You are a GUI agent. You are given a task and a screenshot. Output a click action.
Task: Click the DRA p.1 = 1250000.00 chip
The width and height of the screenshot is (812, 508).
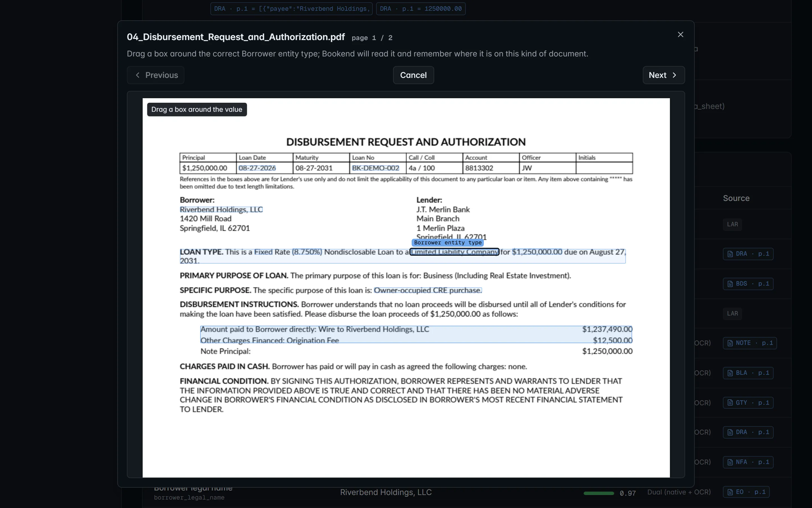(421, 9)
